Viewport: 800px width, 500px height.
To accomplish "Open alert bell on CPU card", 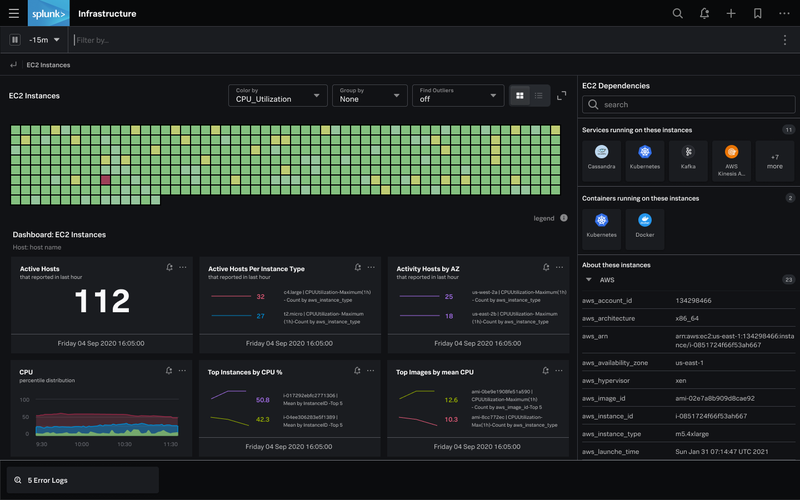I will click(x=169, y=370).
